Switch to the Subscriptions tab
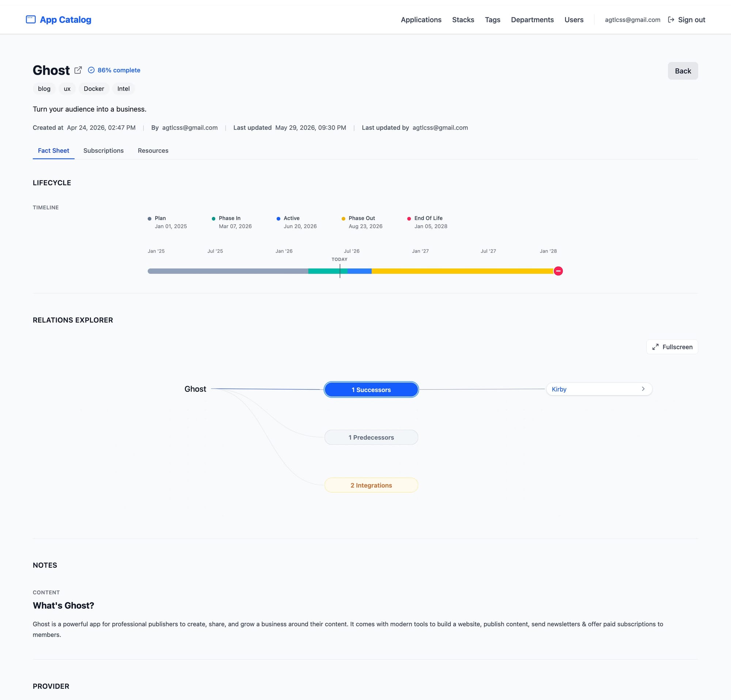This screenshot has width=731, height=700. coord(103,151)
